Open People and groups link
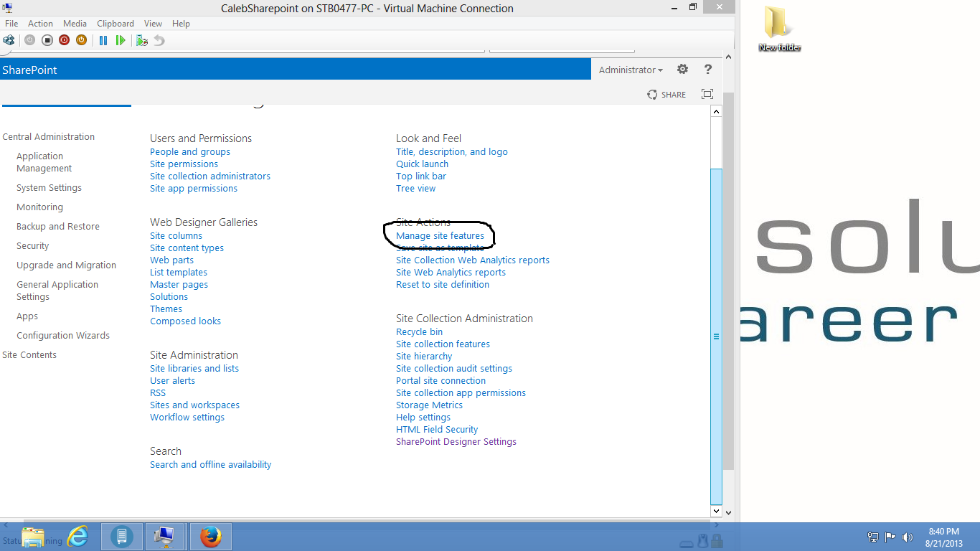Image resolution: width=980 pixels, height=551 pixels. (x=190, y=152)
